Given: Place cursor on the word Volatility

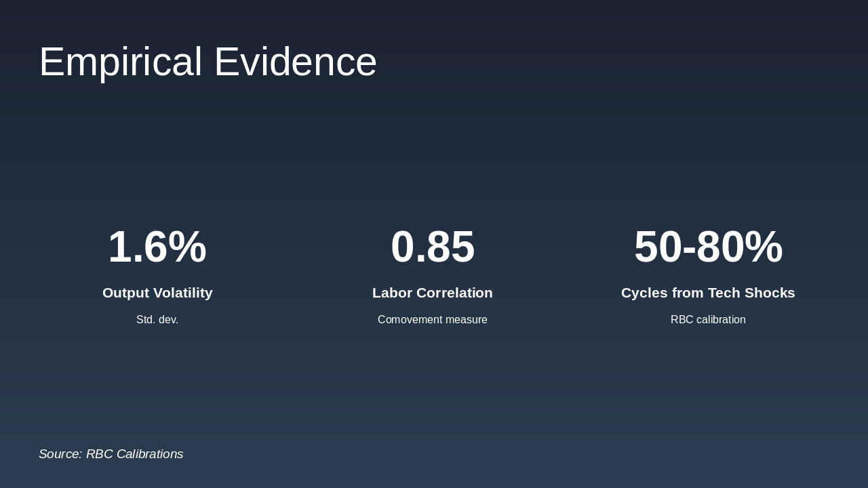Looking at the screenshot, I should pyautogui.click(x=184, y=293).
